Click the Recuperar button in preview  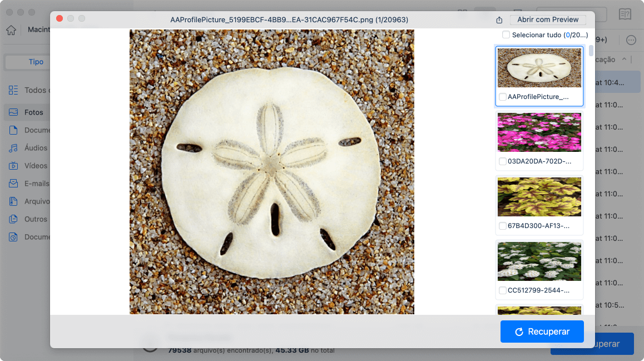542,332
